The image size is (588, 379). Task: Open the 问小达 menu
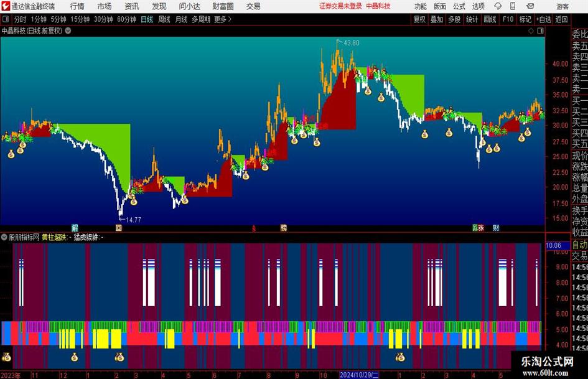pyautogui.click(x=189, y=6)
